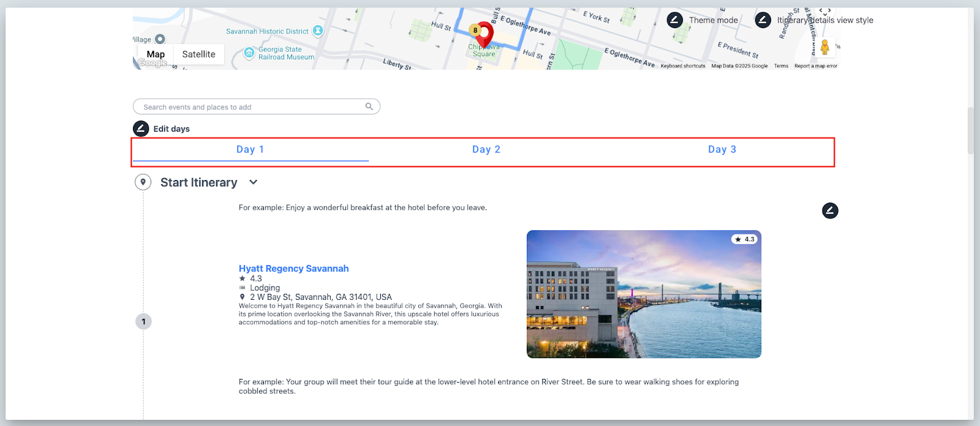Click the Street View pegman icon
980x426 pixels.
[824, 47]
